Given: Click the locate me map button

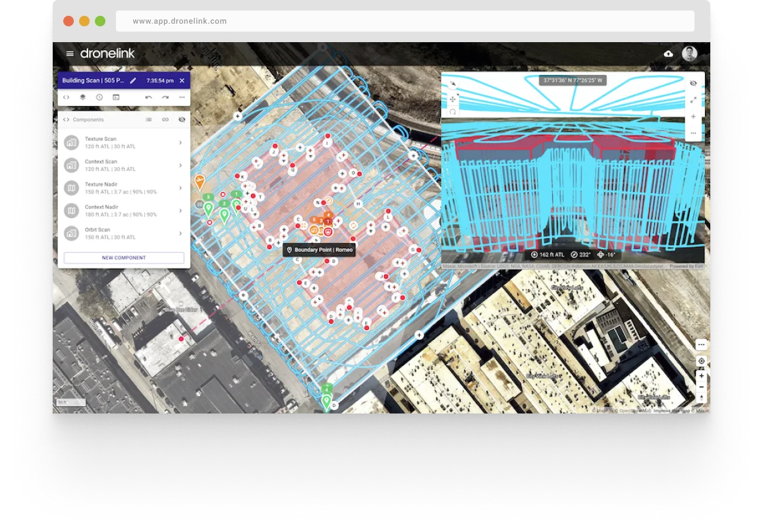Looking at the screenshot, I should point(701,361).
